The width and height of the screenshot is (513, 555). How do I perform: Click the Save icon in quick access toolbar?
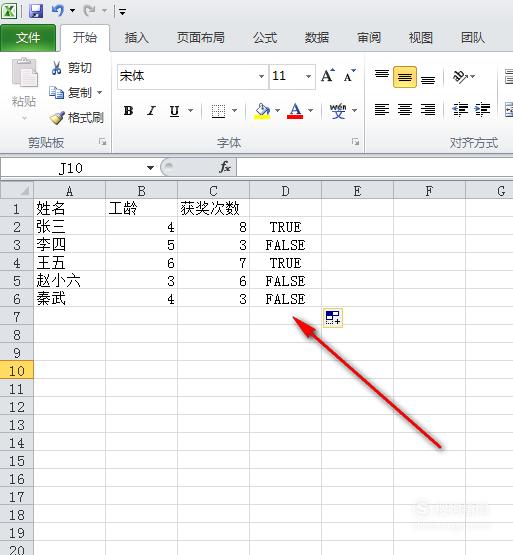[x=36, y=11]
